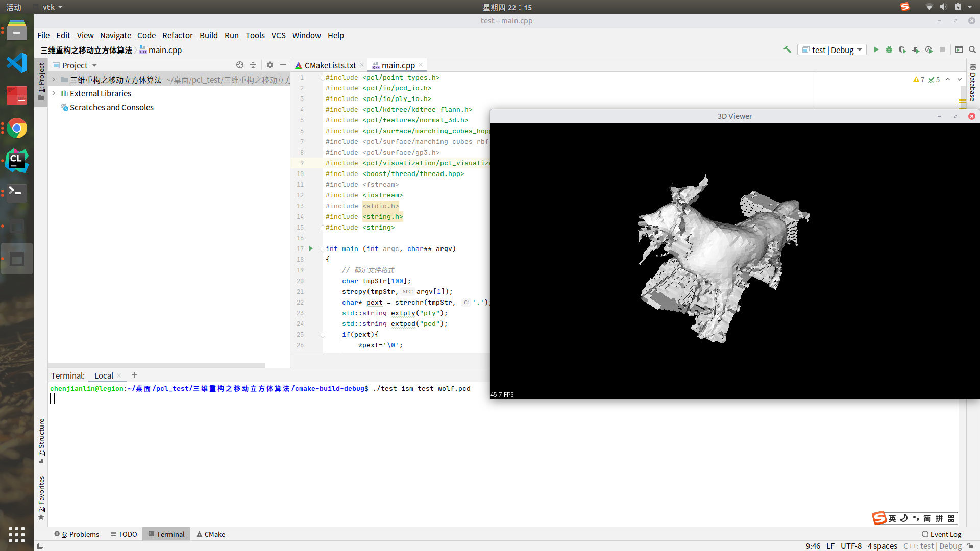Image resolution: width=980 pixels, height=551 pixels.
Task: Open Search Everywhere magnifier icon
Action: pos(972,49)
